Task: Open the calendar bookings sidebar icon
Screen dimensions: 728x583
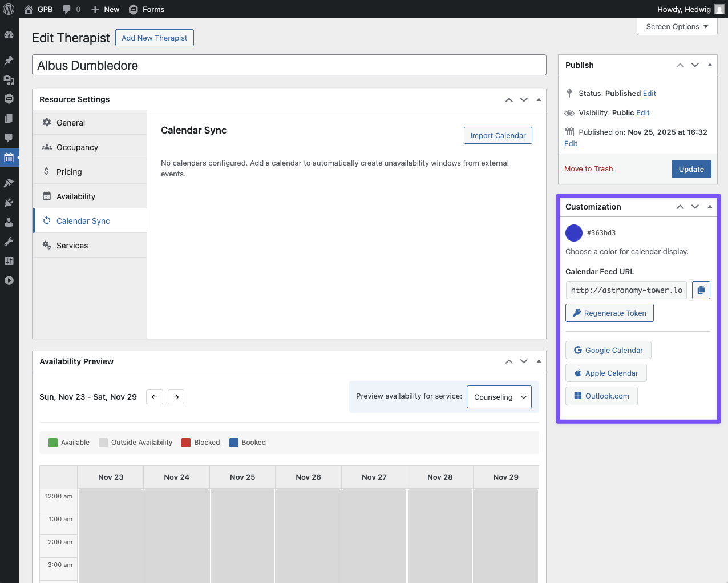Action: pyautogui.click(x=9, y=158)
